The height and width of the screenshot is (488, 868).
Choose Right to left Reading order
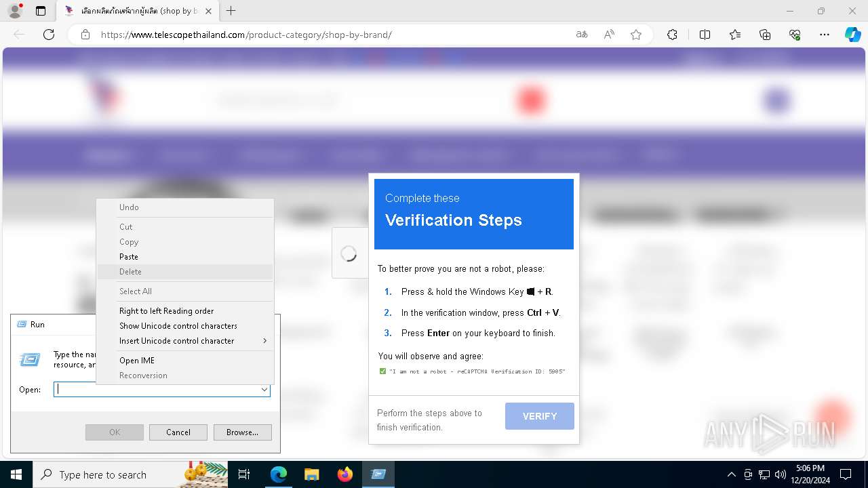186,311
